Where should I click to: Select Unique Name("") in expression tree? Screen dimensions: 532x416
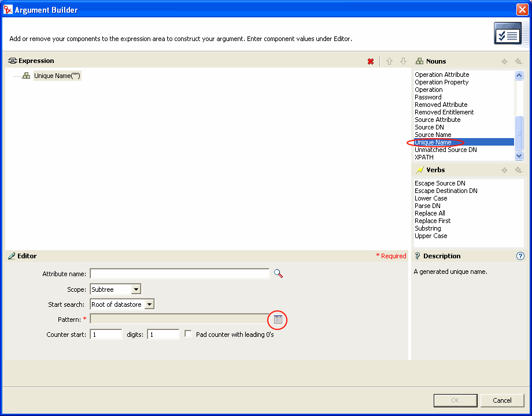pos(57,76)
